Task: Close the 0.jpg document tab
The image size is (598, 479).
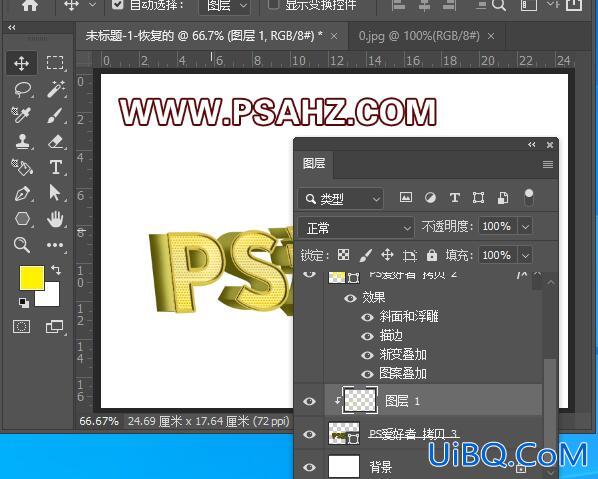Action: (491, 36)
